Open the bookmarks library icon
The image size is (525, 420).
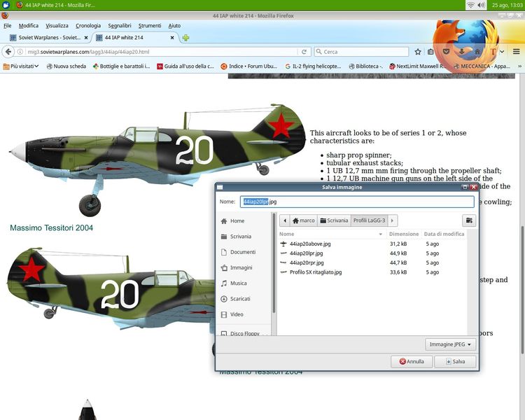coord(430,52)
